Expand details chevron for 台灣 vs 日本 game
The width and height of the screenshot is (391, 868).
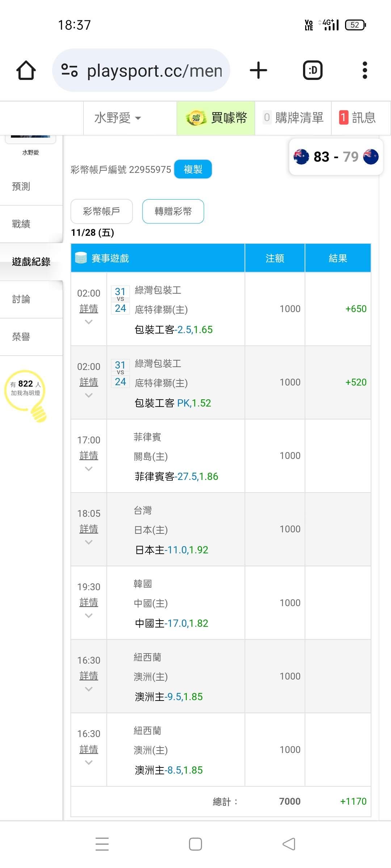coord(89,542)
